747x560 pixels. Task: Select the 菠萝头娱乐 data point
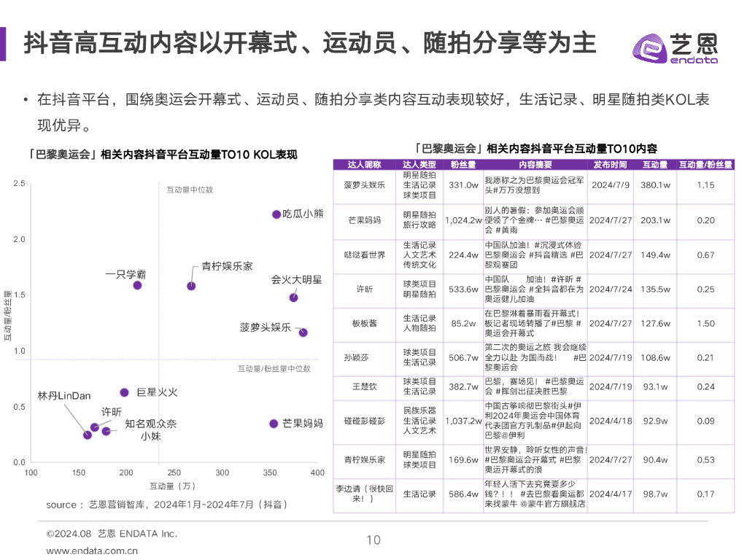(302, 332)
